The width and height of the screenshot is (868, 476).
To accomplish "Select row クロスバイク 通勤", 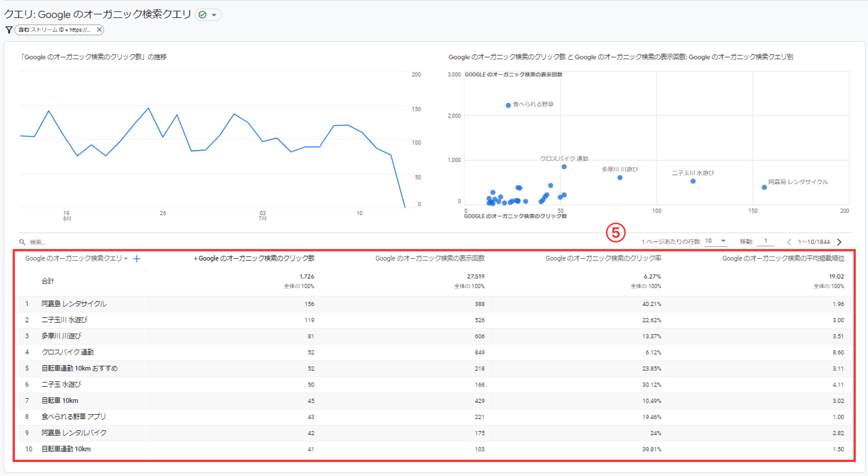I will [x=435, y=352].
